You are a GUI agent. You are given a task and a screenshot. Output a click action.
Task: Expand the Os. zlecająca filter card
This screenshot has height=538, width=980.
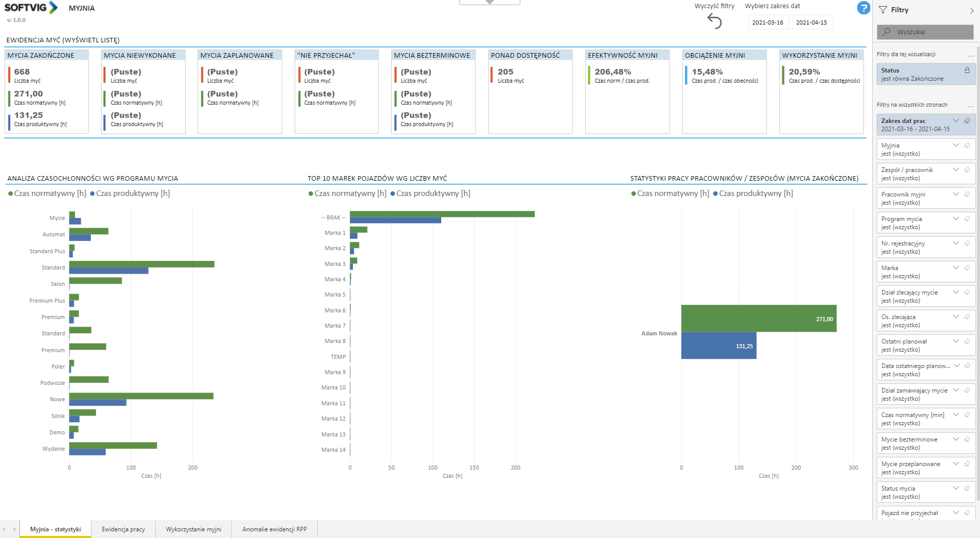tap(955, 317)
